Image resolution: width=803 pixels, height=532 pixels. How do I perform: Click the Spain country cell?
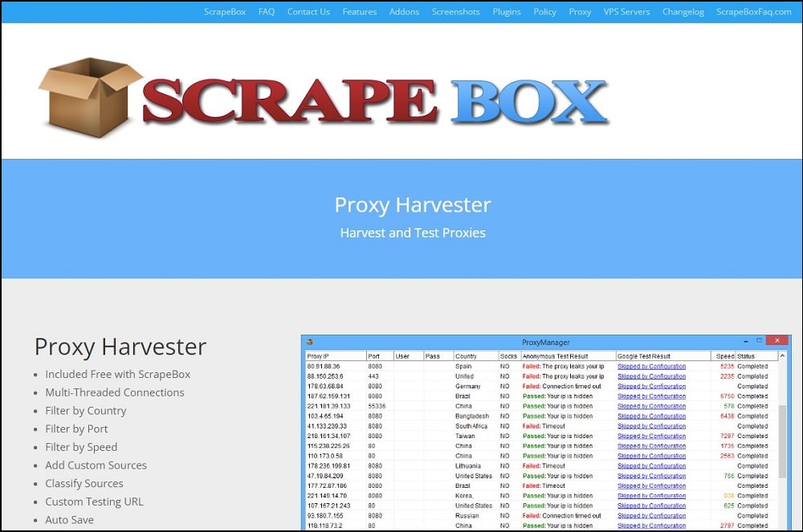[x=463, y=366]
